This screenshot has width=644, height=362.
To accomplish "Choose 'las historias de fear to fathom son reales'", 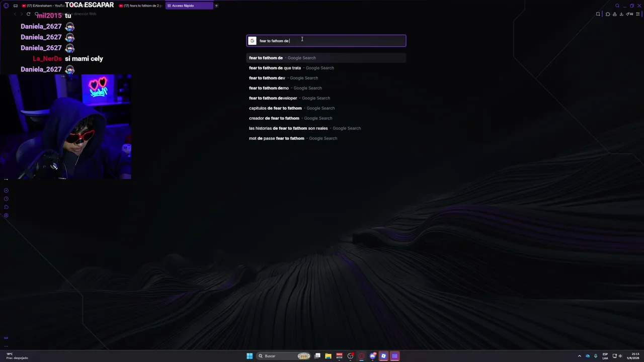I will pos(326,128).
